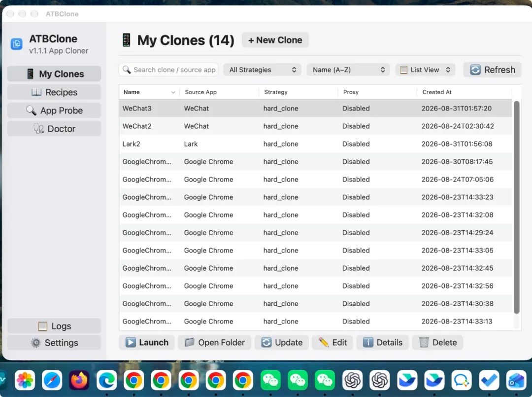The width and height of the screenshot is (532, 397).
Task: Open Safari from the dock
Action: point(52,380)
